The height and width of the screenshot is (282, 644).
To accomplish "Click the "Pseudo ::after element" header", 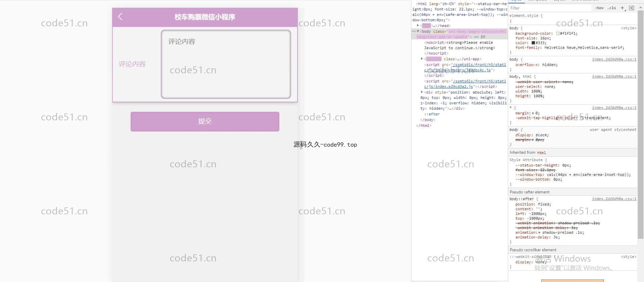I will pyautogui.click(x=572, y=192).
